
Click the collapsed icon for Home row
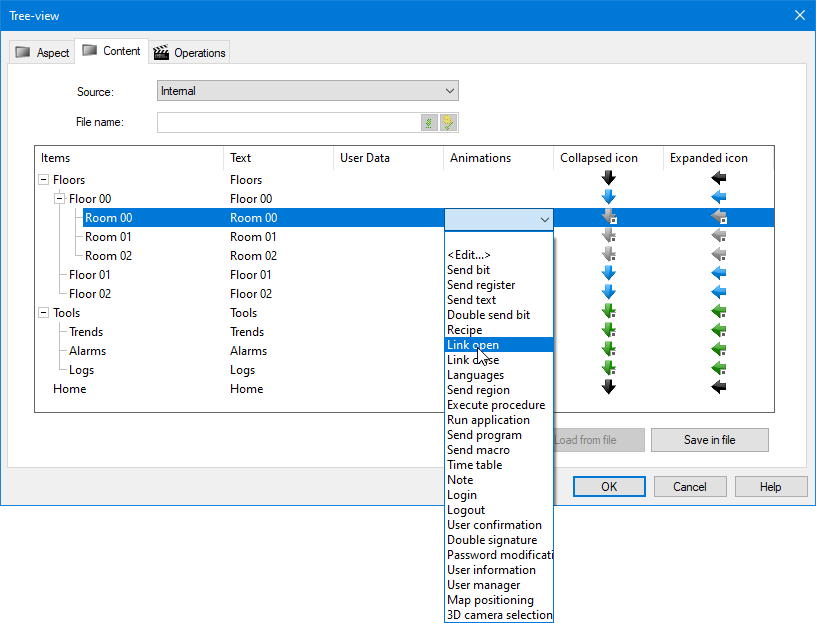pos(608,388)
